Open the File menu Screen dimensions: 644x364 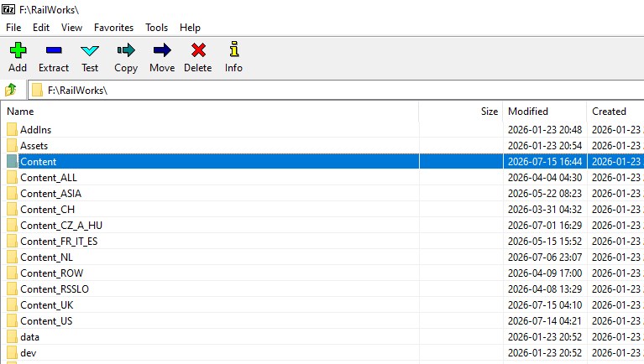[x=13, y=28]
